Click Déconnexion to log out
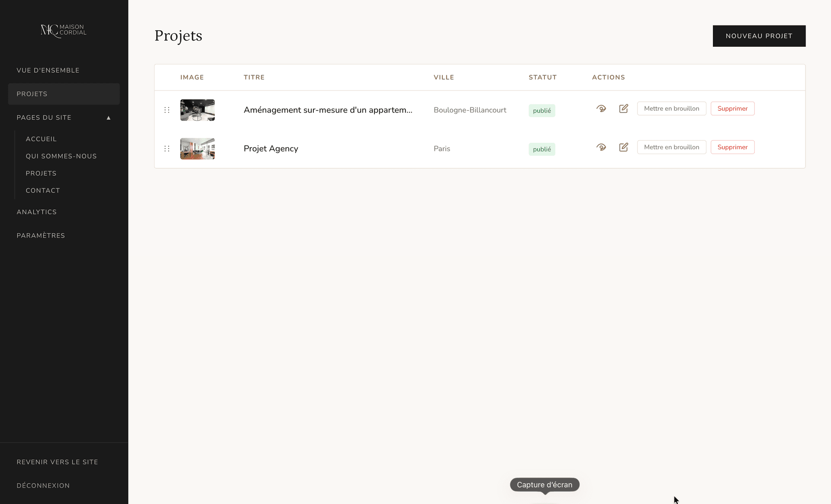This screenshot has width=831, height=504. (x=43, y=486)
